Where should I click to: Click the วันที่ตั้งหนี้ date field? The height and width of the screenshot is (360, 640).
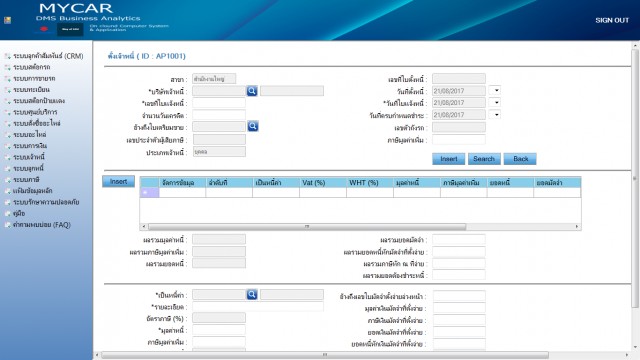[459, 91]
